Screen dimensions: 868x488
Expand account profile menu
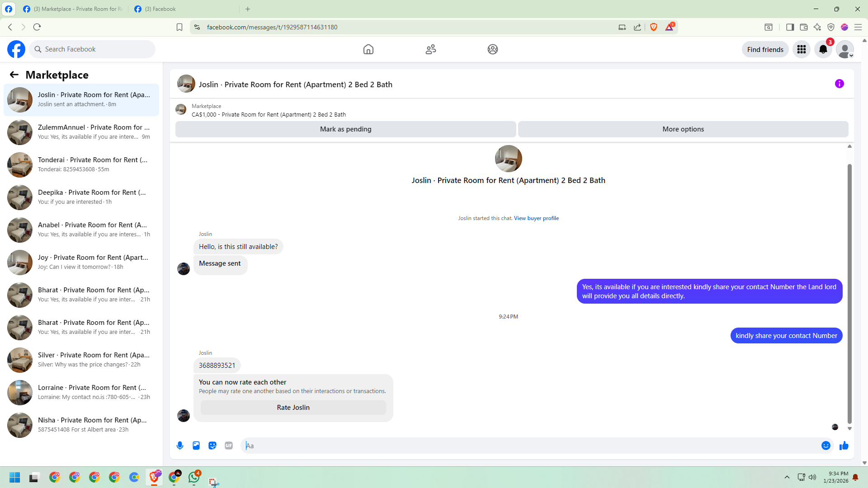tap(844, 49)
